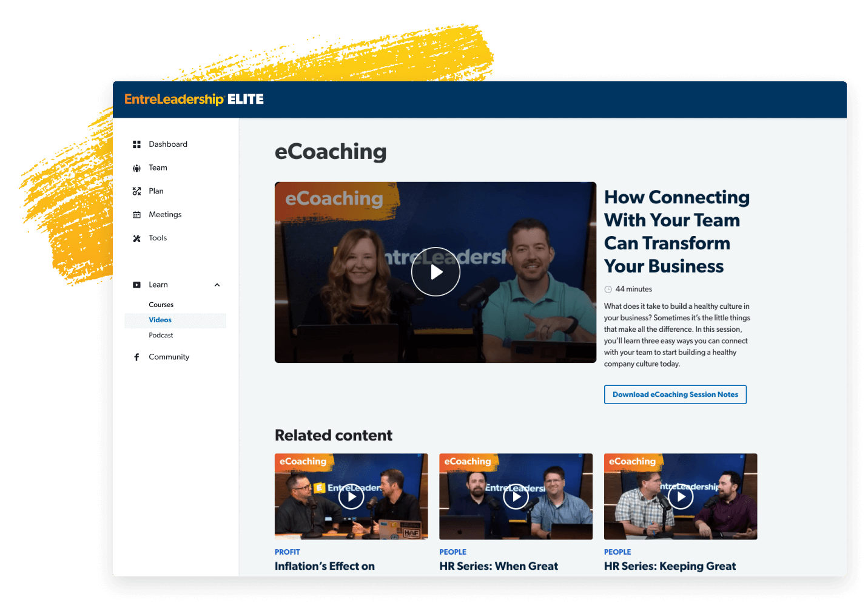Click the description starting 'What does it take'
Screen dimensions: 868x605
tap(677, 335)
